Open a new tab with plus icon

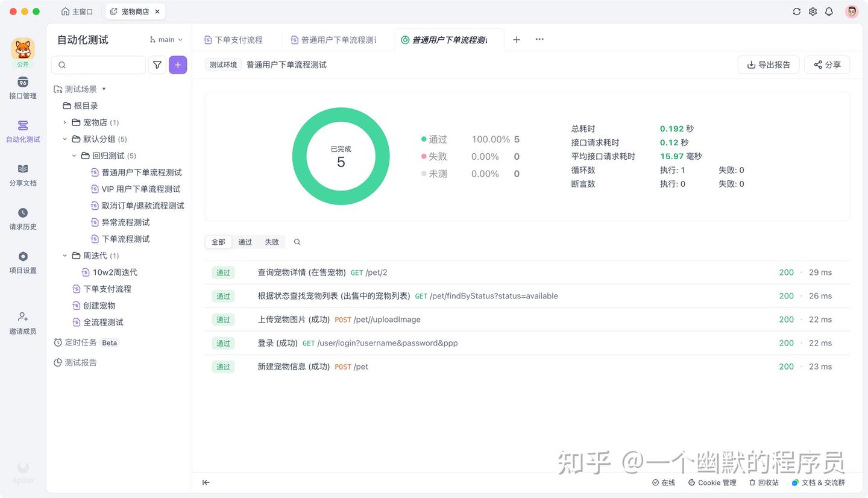pyautogui.click(x=517, y=40)
